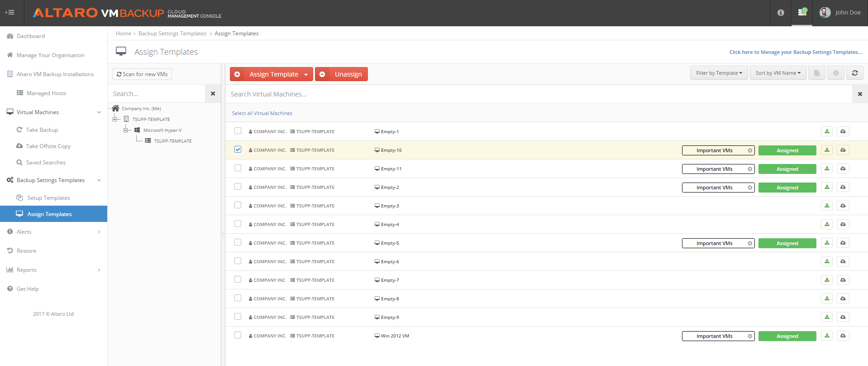Collapse the sidebar with hamburger icon
The height and width of the screenshot is (366, 868).
coord(10,13)
